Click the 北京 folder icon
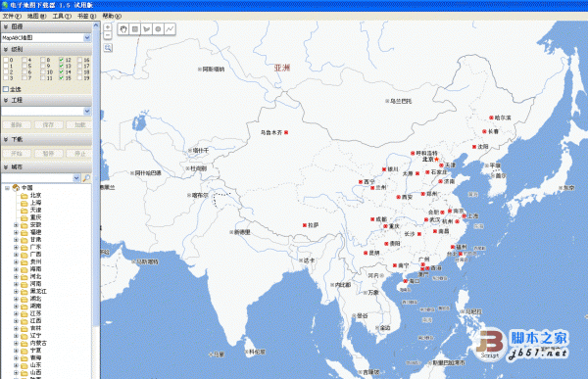The image size is (588, 379). [x=24, y=195]
